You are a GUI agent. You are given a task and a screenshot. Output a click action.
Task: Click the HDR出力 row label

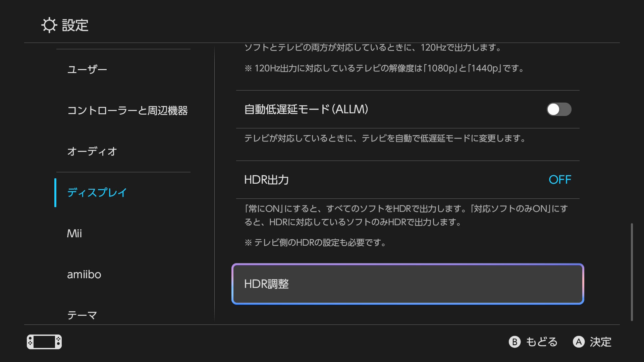pyautogui.click(x=266, y=180)
